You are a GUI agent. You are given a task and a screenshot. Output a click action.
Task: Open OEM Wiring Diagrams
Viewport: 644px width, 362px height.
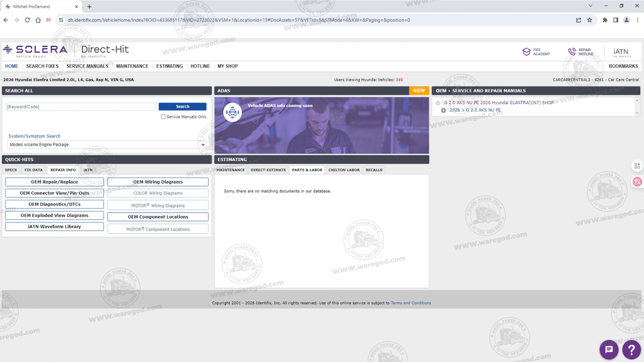(x=158, y=182)
